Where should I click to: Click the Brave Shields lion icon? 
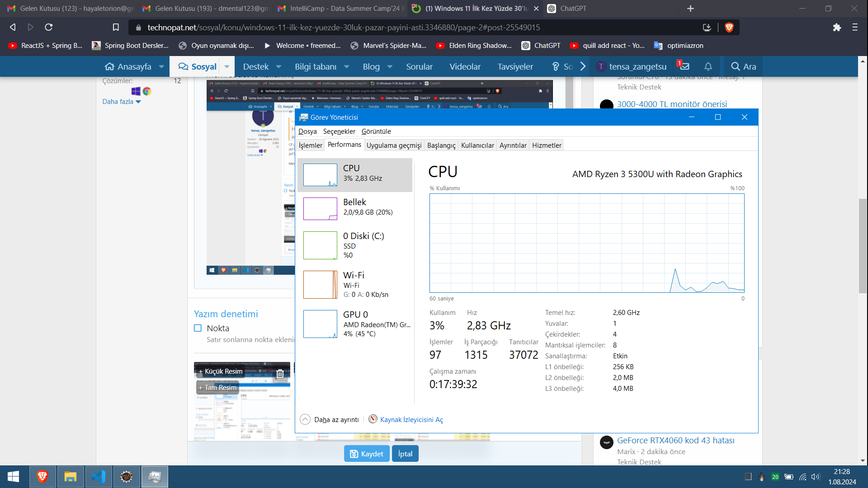click(729, 28)
